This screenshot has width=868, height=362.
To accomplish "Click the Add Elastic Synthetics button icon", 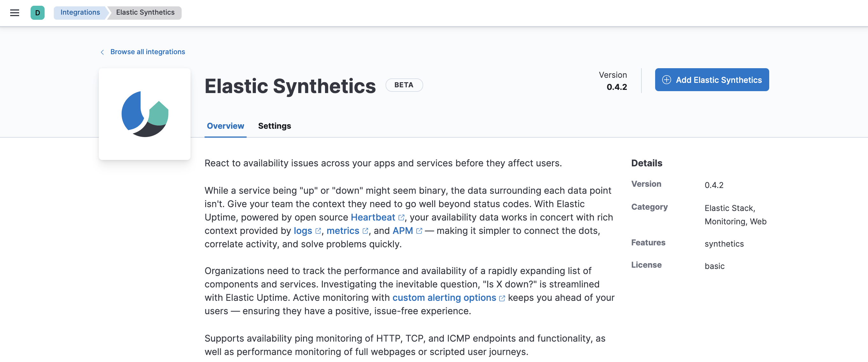I will pos(667,79).
